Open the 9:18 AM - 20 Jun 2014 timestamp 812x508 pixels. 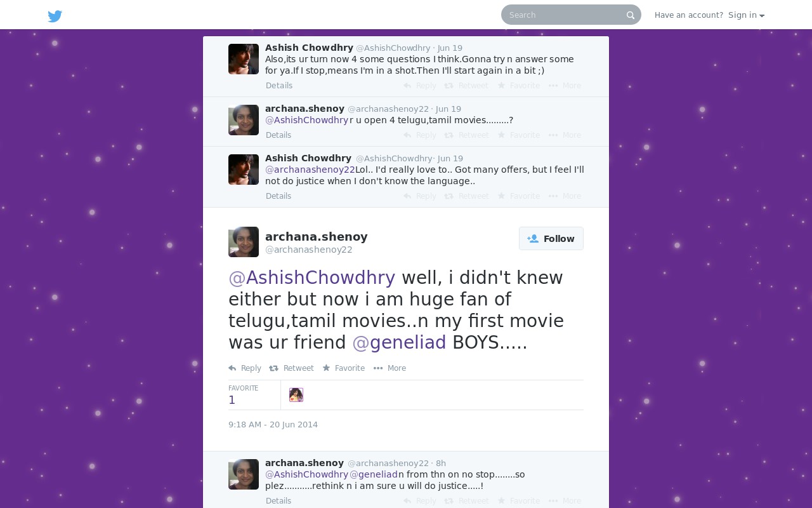tap(273, 425)
